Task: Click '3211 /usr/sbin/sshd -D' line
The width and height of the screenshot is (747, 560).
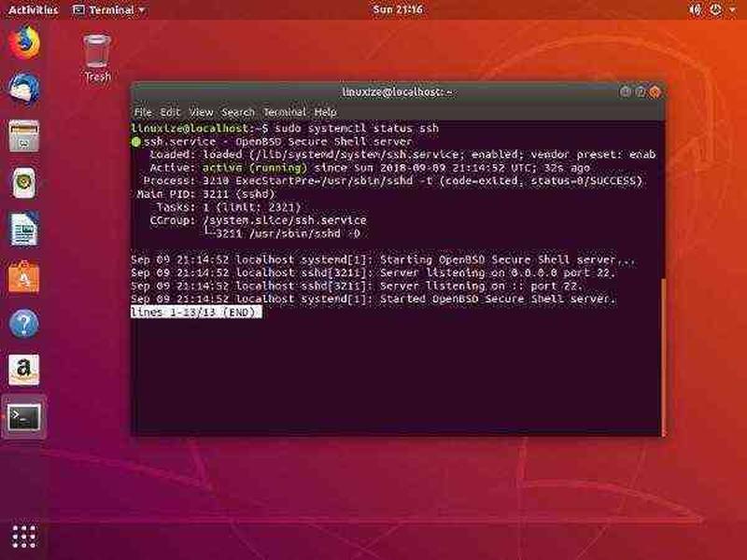Action: [x=282, y=234]
